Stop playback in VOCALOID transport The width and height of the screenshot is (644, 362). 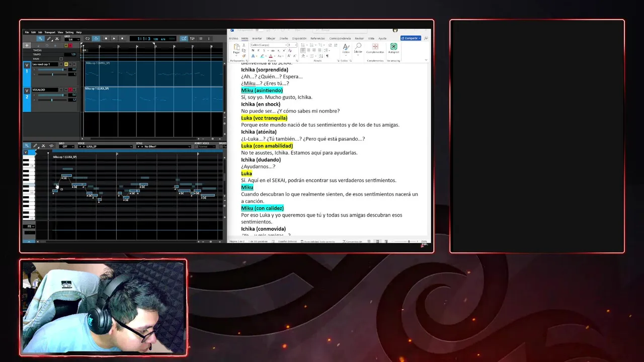(x=106, y=39)
